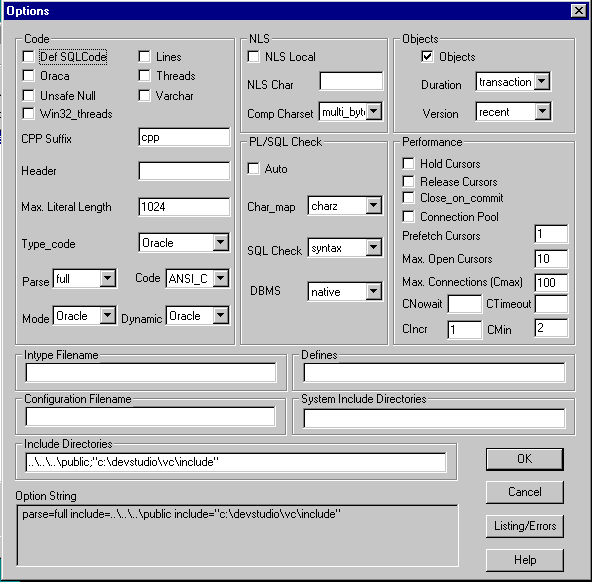Turn on the Threads option
592x583 pixels.
(x=144, y=76)
